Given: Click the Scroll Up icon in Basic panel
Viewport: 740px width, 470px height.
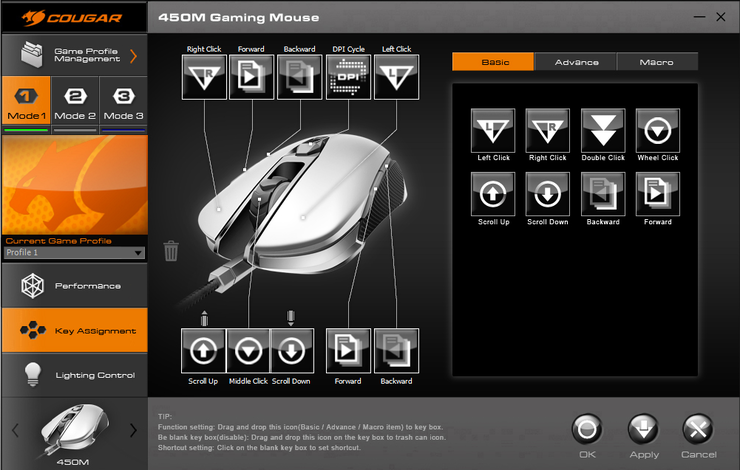Looking at the screenshot, I should (493, 194).
